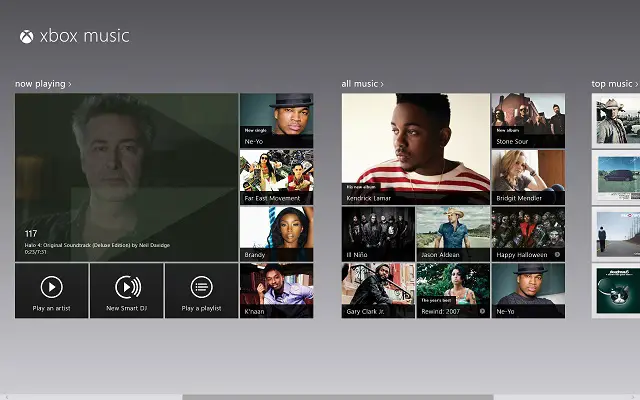640x400 pixels.
Task: Open the Happy Halloween playlist tile
Action: [x=528, y=234]
